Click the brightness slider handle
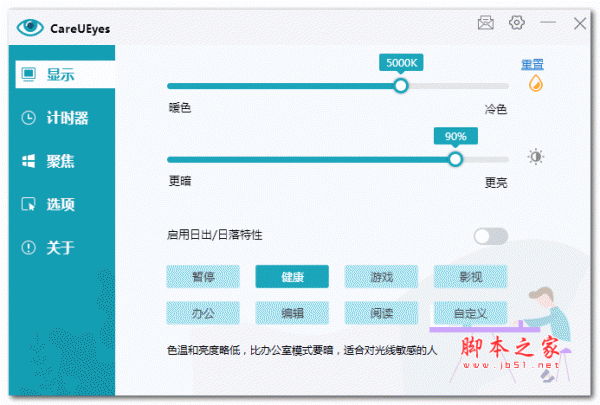 pos(455,159)
